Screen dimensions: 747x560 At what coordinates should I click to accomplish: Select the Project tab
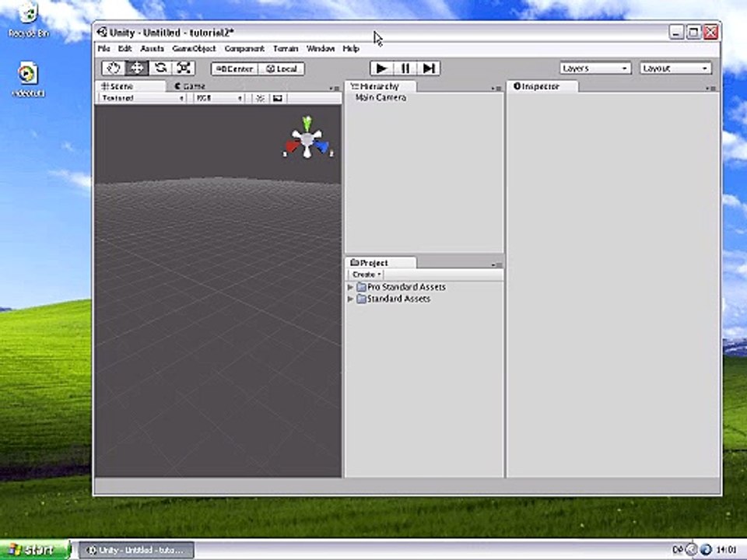click(380, 263)
